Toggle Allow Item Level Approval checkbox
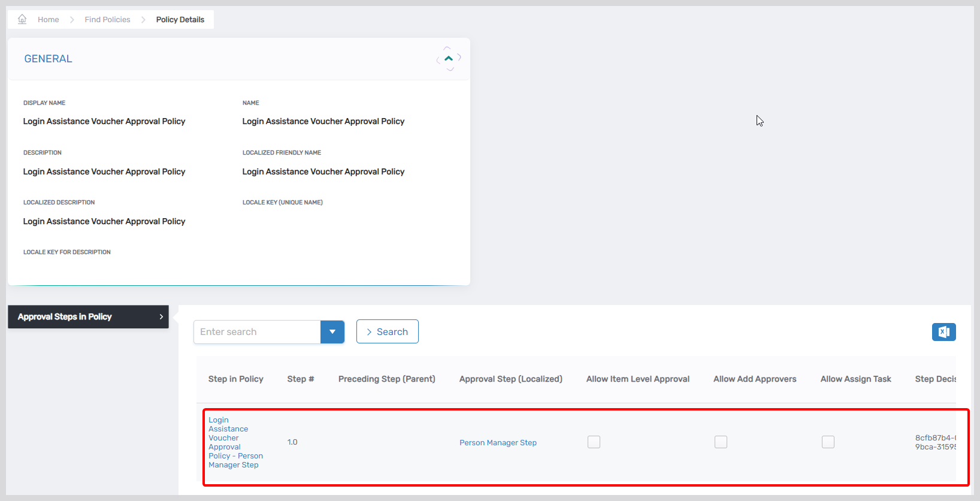980x501 pixels. (594, 442)
